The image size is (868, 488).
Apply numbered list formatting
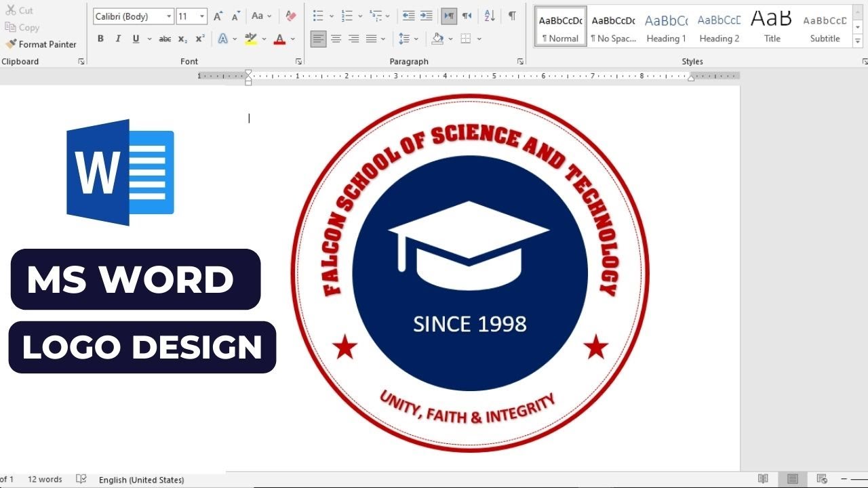click(347, 16)
